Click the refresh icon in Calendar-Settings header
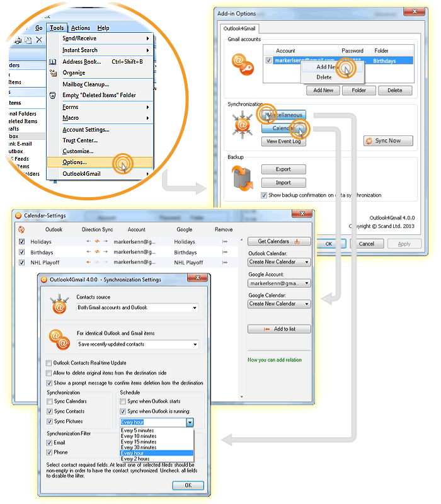The height and width of the screenshot is (504, 441). 21,229
